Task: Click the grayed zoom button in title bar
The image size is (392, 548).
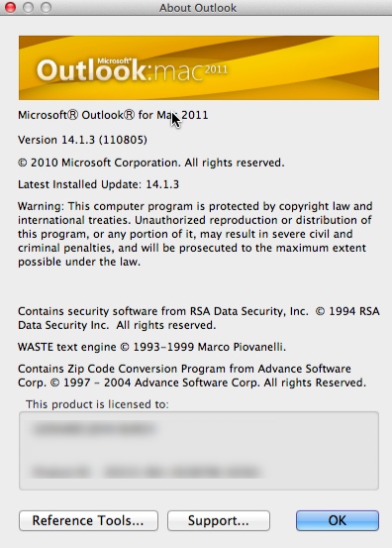Action: (x=47, y=7)
